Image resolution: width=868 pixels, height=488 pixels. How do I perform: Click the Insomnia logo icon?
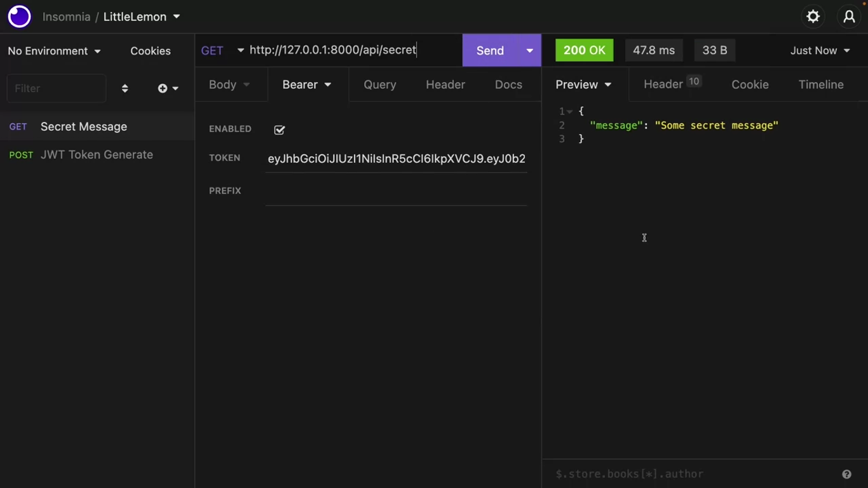coord(19,17)
